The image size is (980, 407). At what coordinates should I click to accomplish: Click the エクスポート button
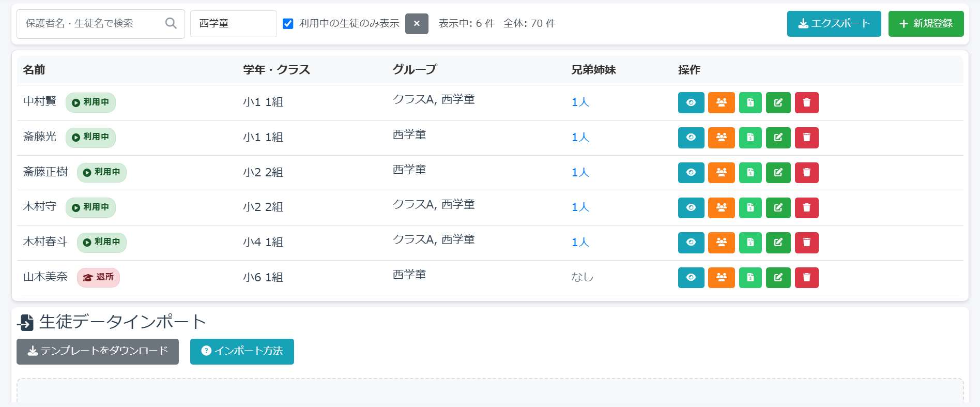pos(834,24)
